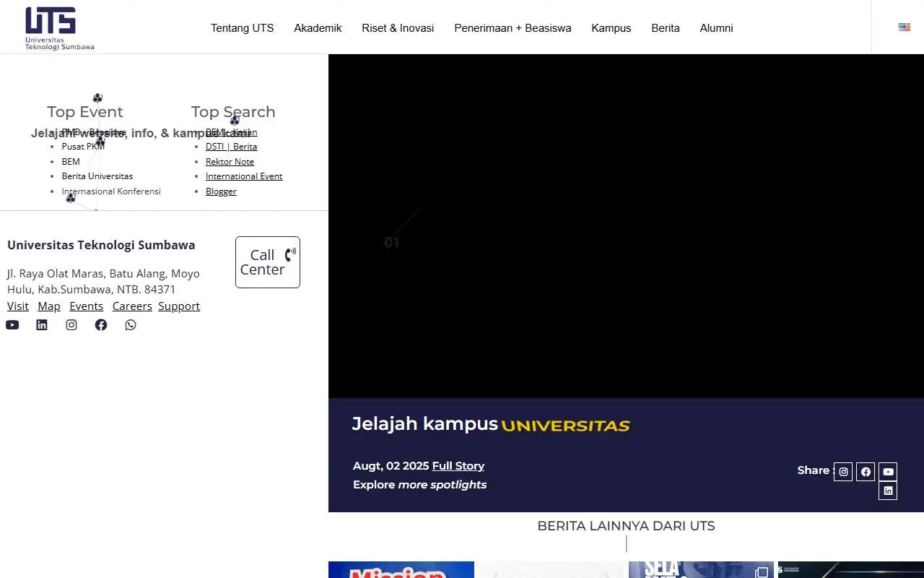
Task: Open the International Event link
Action: [244, 176]
